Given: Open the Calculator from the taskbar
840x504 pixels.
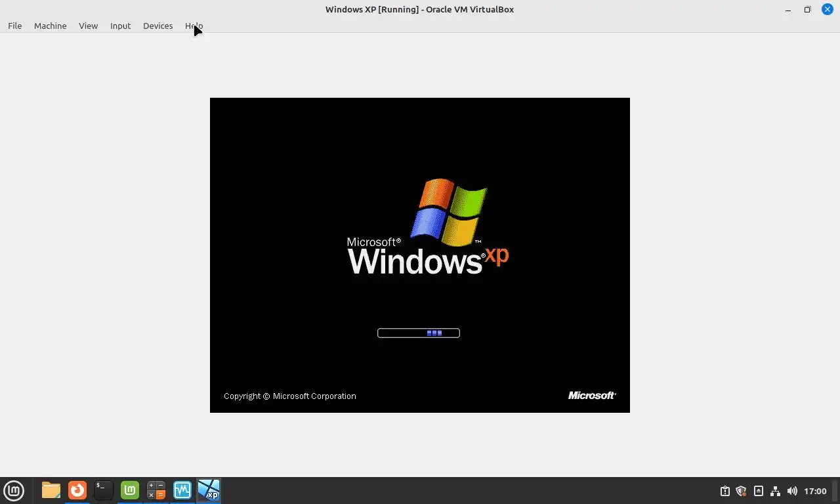Looking at the screenshot, I should click(156, 490).
